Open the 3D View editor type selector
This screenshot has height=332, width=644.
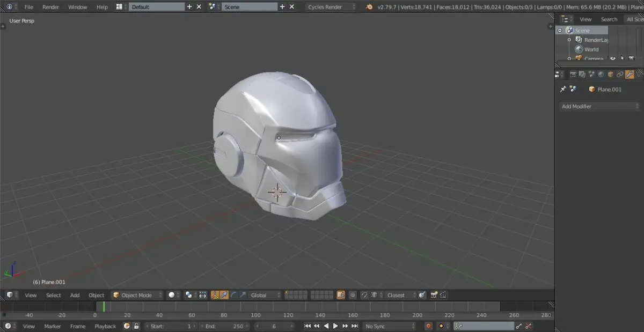pyautogui.click(x=12, y=295)
